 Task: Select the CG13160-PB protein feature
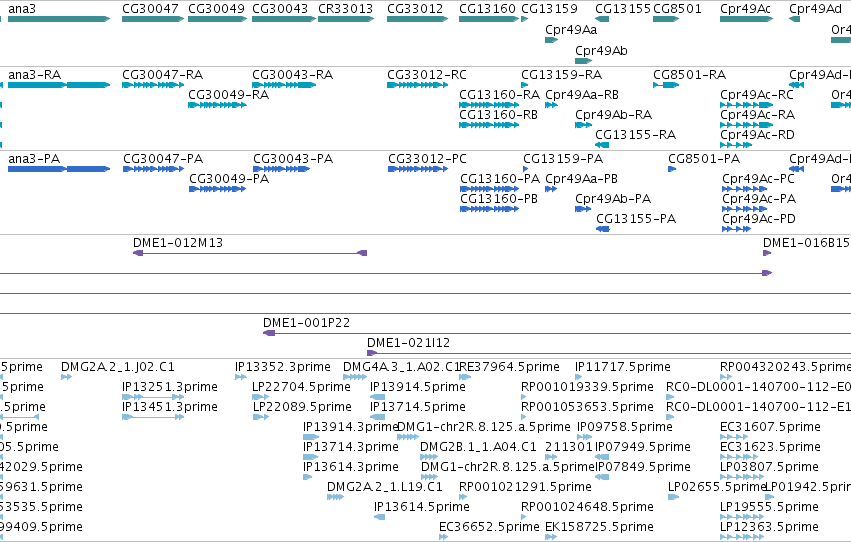pos(489,209)
